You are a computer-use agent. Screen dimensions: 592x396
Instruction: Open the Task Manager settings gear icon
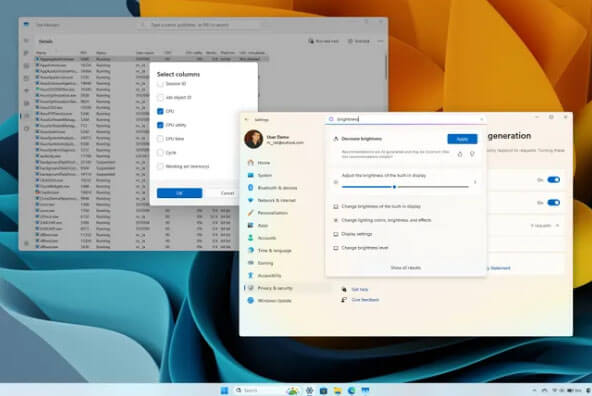(x=26, y=243)
